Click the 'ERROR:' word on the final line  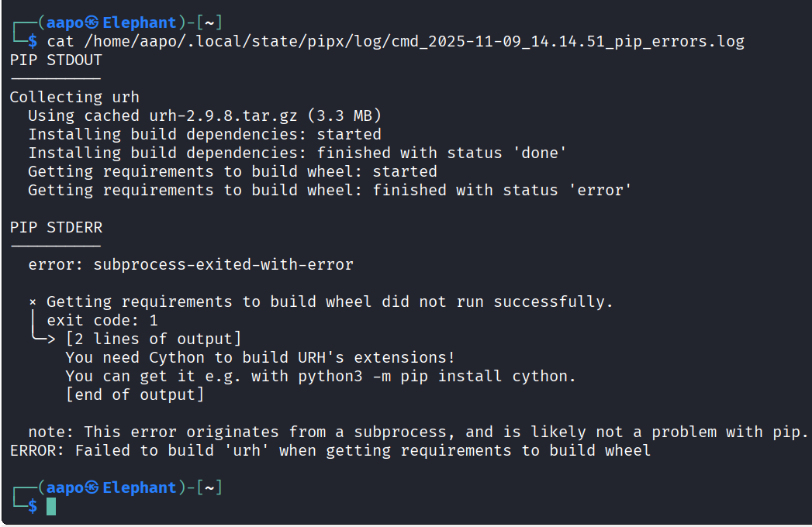tap(37, 450)
